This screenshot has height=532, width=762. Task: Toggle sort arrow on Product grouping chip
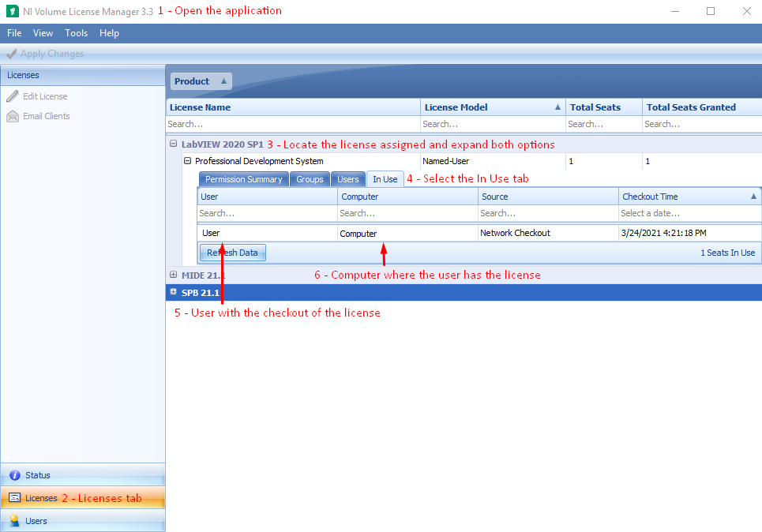pyautogui.click(x=223, y=81)
